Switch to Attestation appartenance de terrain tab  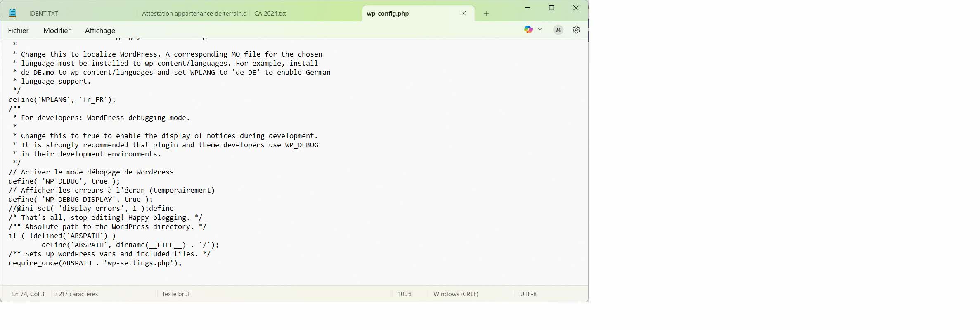click(194, 14)
